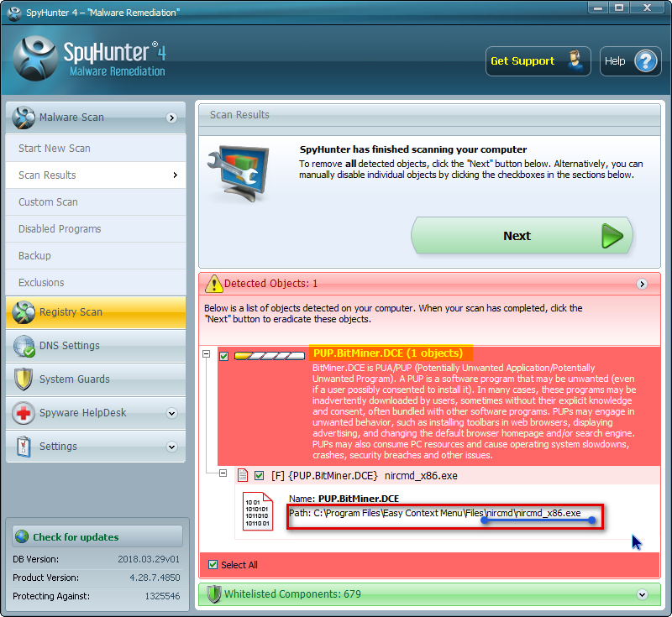Image resolution: width=672 pixels, height=617 pixels.
Task: Click the threat level meter for PUP.BitMiner.DCE
Action: [x=270, y=356]
